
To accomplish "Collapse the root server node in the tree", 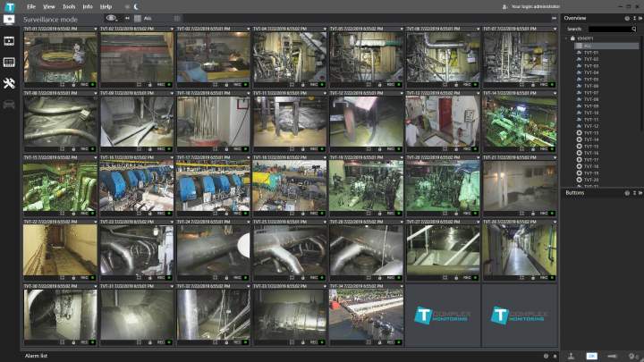I will [x=567, y=38].
